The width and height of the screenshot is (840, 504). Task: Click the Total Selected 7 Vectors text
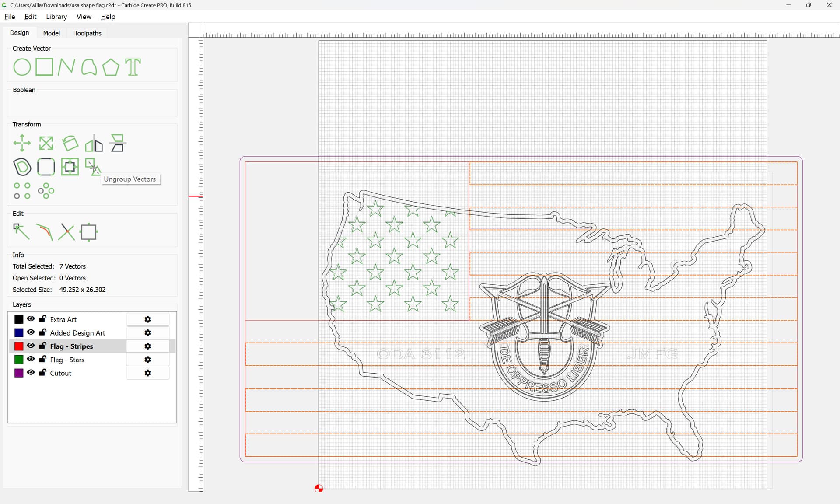49,266
